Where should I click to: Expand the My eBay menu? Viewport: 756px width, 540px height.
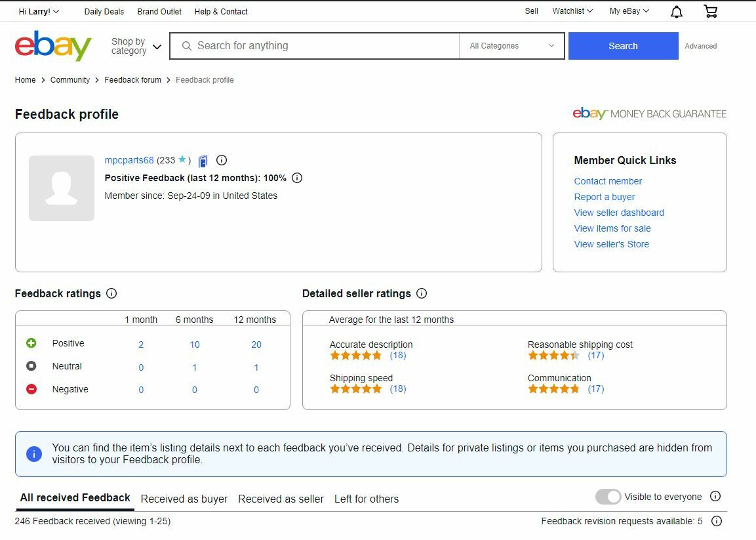click(629, 11)
